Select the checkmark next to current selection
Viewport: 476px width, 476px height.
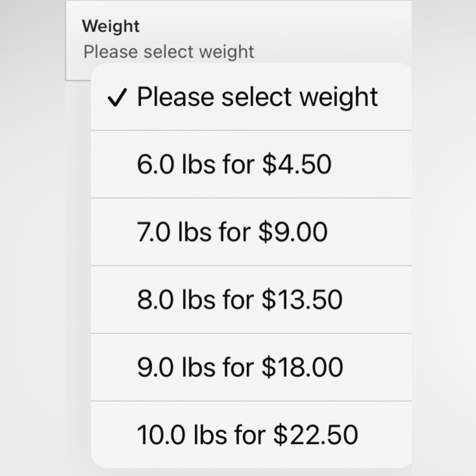click(x=116, y=97)
